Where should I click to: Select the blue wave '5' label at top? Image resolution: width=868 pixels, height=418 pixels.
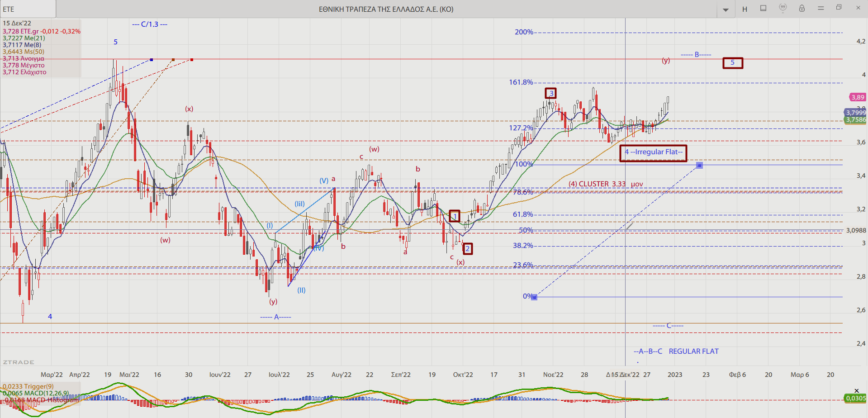(115, 42)
